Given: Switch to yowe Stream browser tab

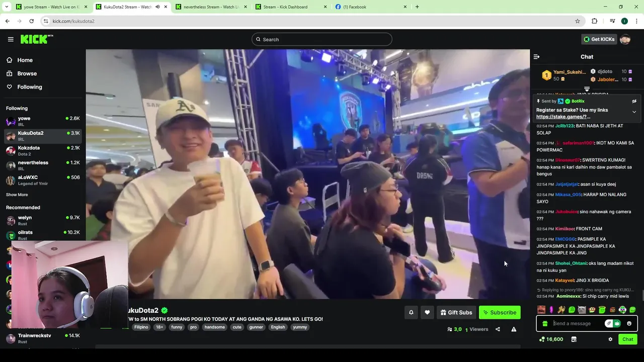Looking at the screenshot, I should coord(50,7).
